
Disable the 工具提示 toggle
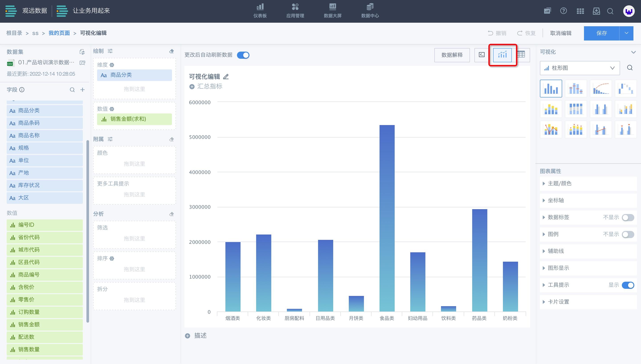click(628, 285)
